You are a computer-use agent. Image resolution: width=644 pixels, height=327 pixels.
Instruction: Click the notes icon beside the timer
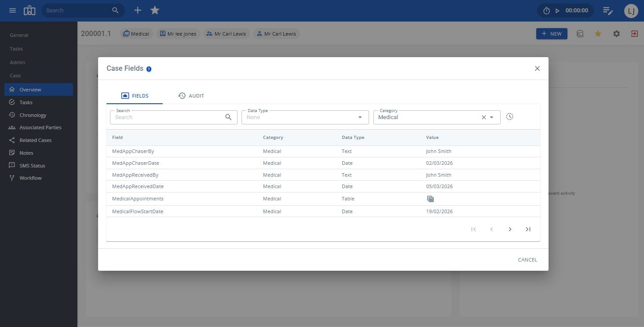click(608, 10)
